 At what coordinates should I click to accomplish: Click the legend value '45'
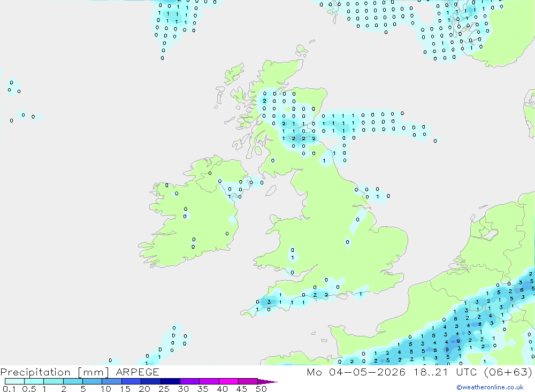[242, 389]
